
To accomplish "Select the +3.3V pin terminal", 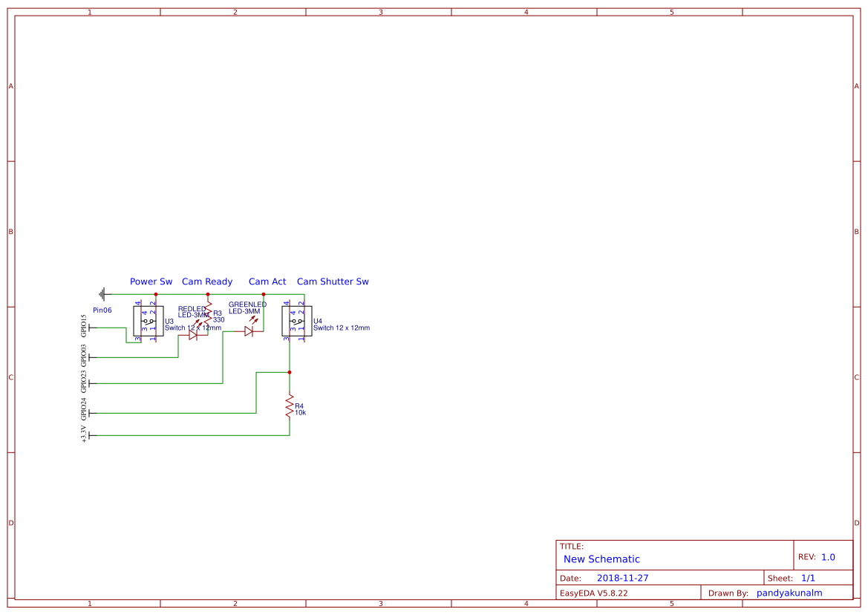I will click(91, 435).
